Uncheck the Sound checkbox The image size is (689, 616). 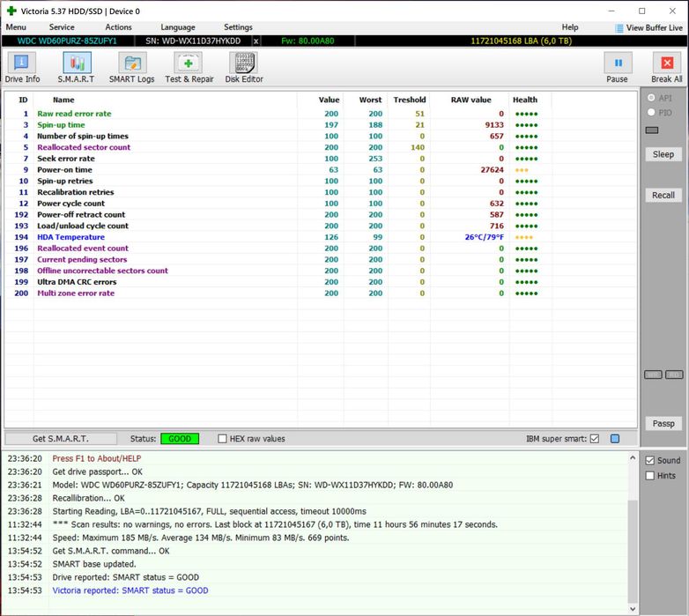[650, 460]
